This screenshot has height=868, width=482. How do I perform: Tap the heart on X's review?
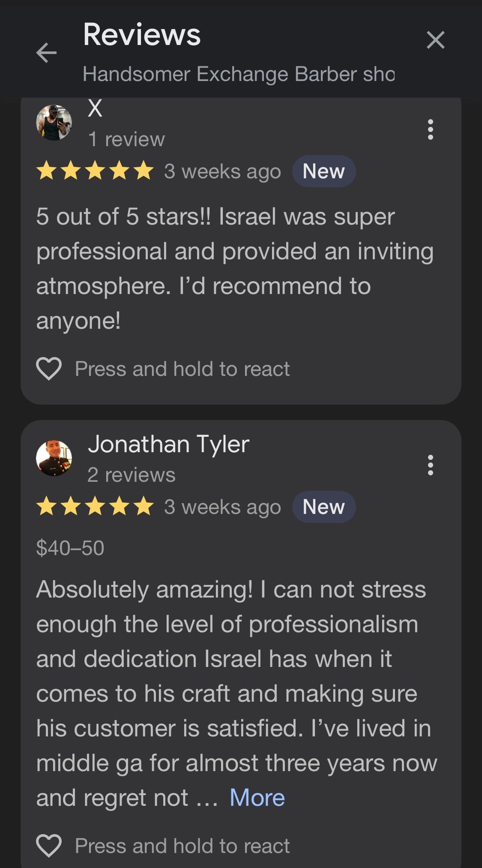pyautogui.click(x=49, y=369)
